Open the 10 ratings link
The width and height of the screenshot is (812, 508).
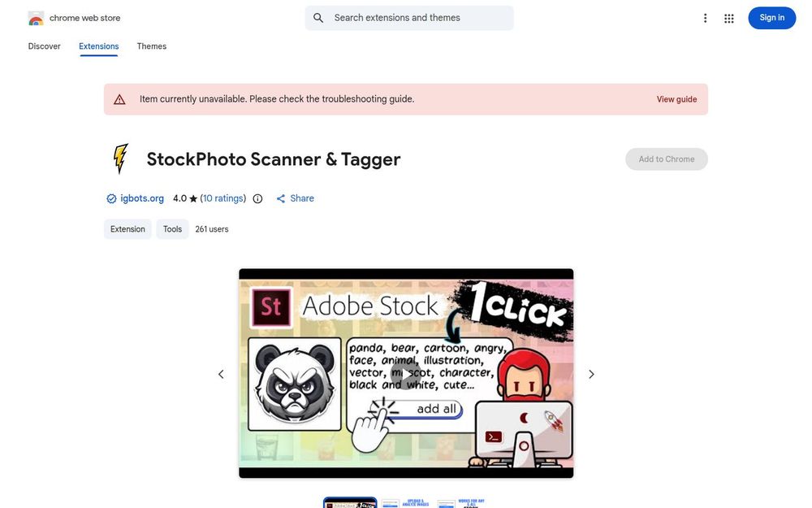[x=223, y=198]
